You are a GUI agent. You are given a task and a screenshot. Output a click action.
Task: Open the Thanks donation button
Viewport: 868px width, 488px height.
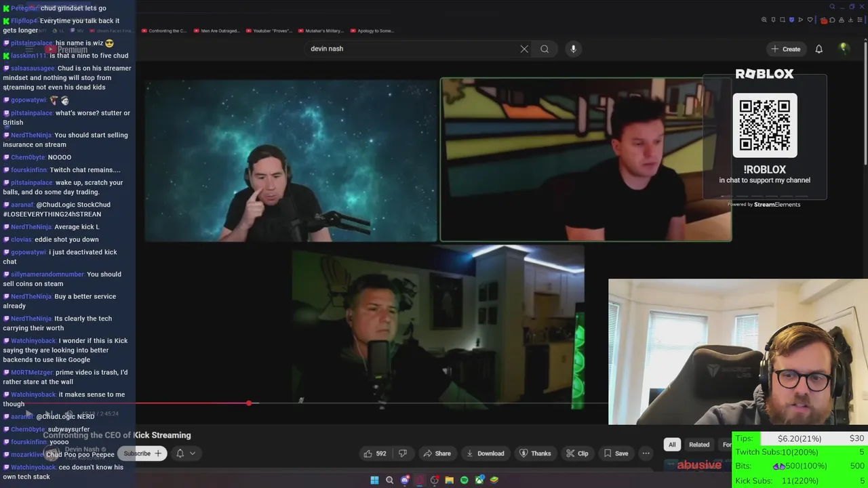click(x=535, y=453)
